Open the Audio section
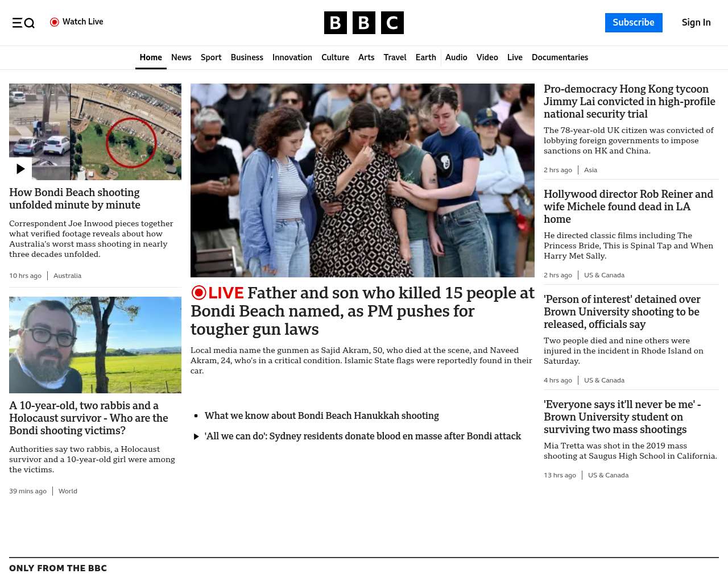728x582 pixels. [x=456, y=57]
